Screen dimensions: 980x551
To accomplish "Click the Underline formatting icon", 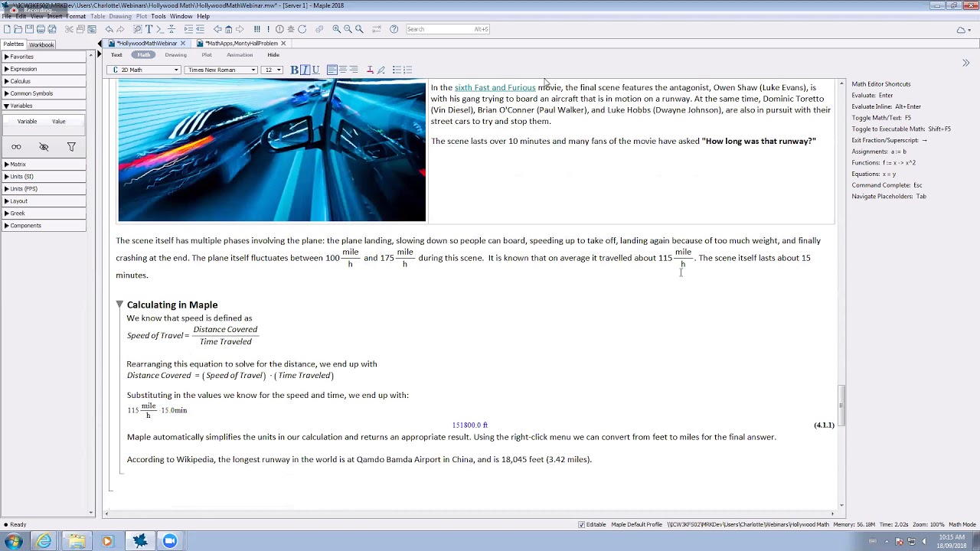I will point(315,70).
